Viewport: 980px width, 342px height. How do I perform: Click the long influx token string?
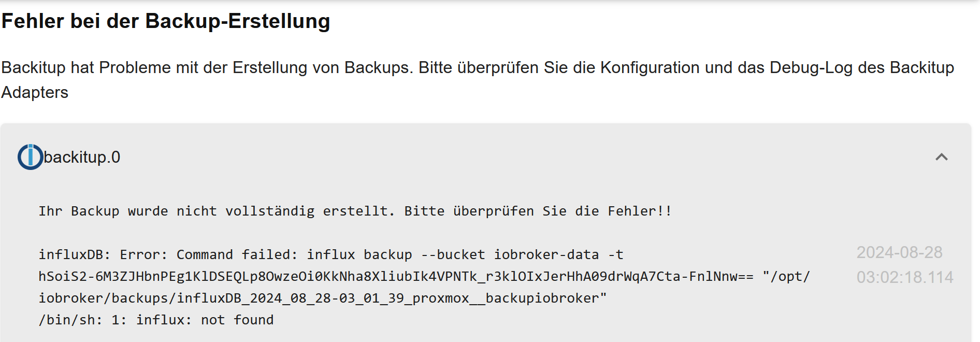pos(396,277)
